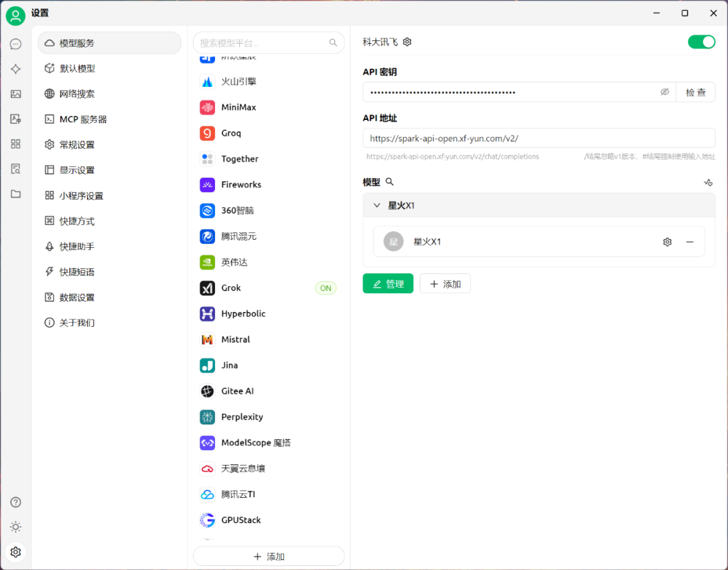Select 360智脑 in the provider list
Image resolution: width=728 pixels, height=570 pixels.
[x=268, y=211]
